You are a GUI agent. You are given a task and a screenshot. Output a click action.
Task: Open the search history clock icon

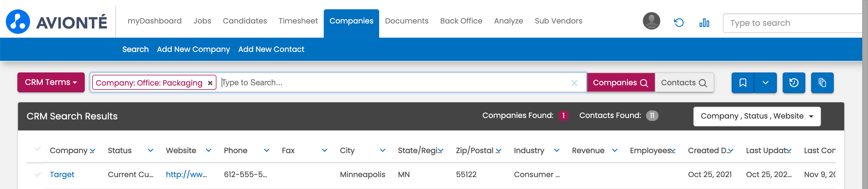click(x=793, y=83)
